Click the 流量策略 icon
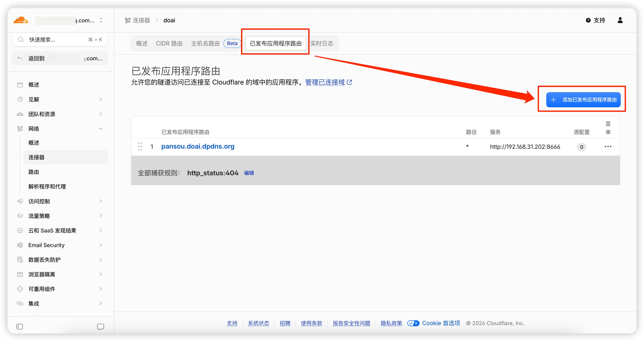Viewport: 644px width, 341px height. 20,216
